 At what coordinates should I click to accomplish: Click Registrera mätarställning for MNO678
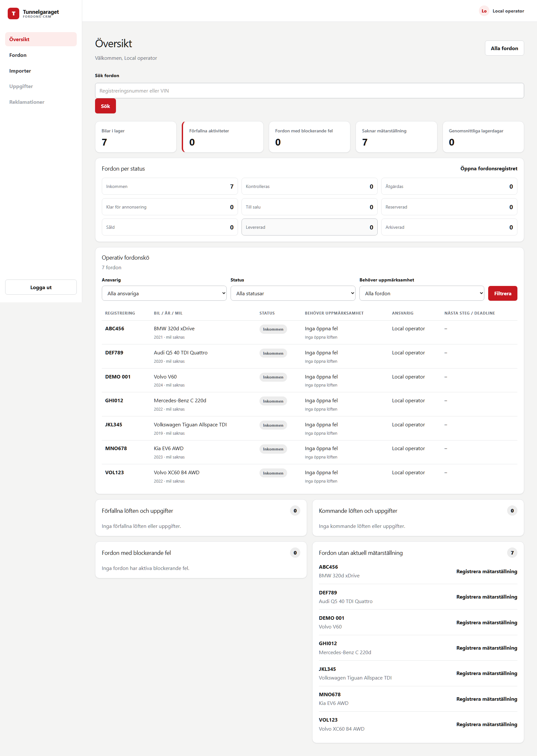[x=486, y=699]
